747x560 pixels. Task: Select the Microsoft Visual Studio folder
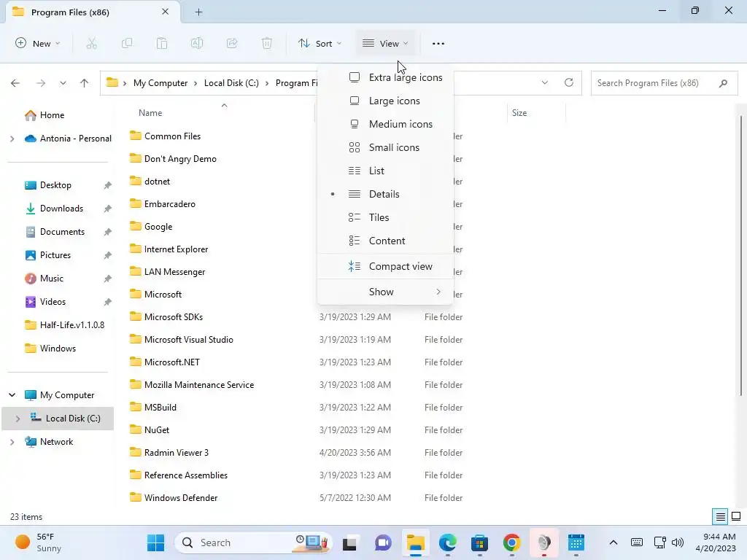(189, 340)
